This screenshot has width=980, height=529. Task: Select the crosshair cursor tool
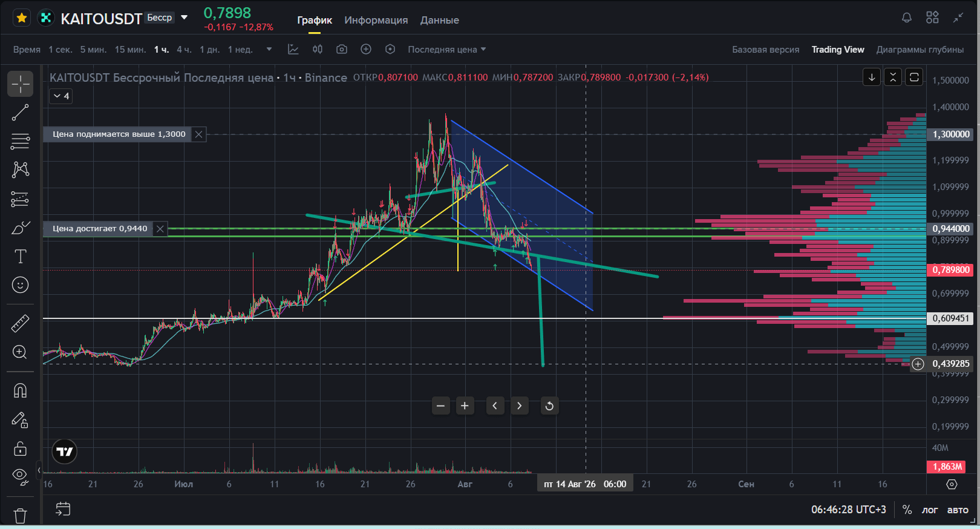(20, 84)
